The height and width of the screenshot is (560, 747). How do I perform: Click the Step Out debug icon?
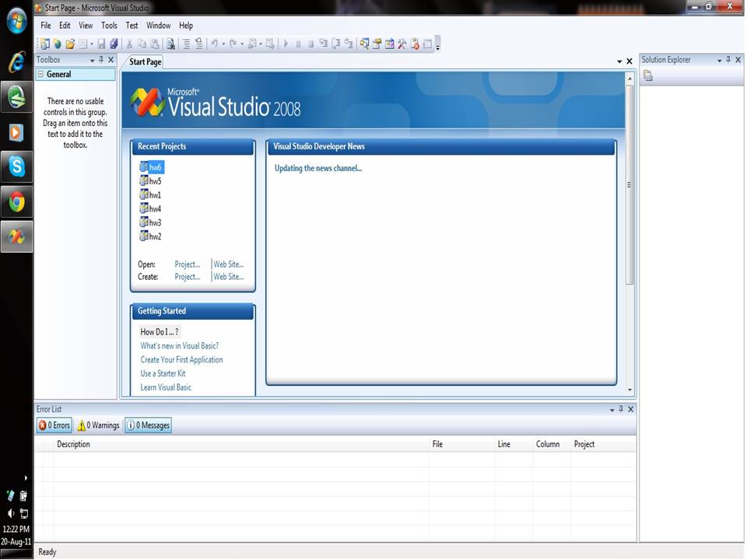point(349,44)
